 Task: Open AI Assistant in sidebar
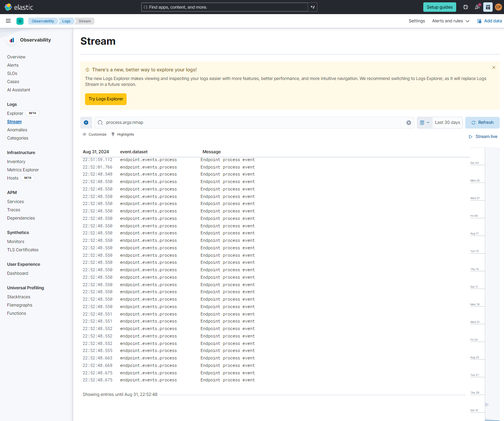18,90
